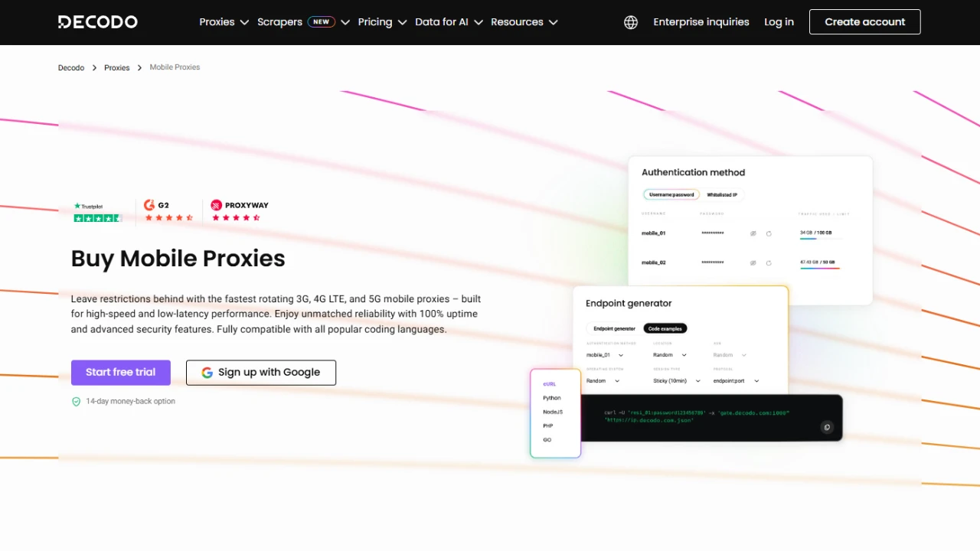Open the endpoint:port protocol dropdown
This screenshot has width=980, height=551.
735,380
